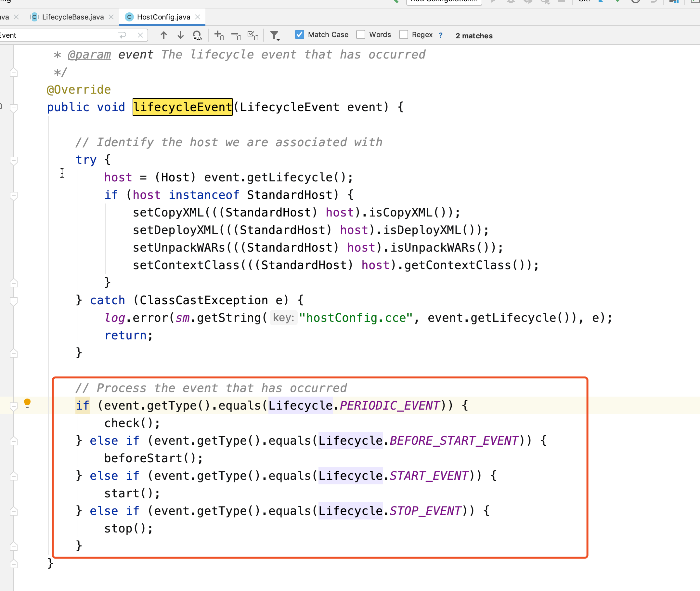Collapse the lifecycleEvent method fold marker
700x591 pixels.
[x=14, y=108]
